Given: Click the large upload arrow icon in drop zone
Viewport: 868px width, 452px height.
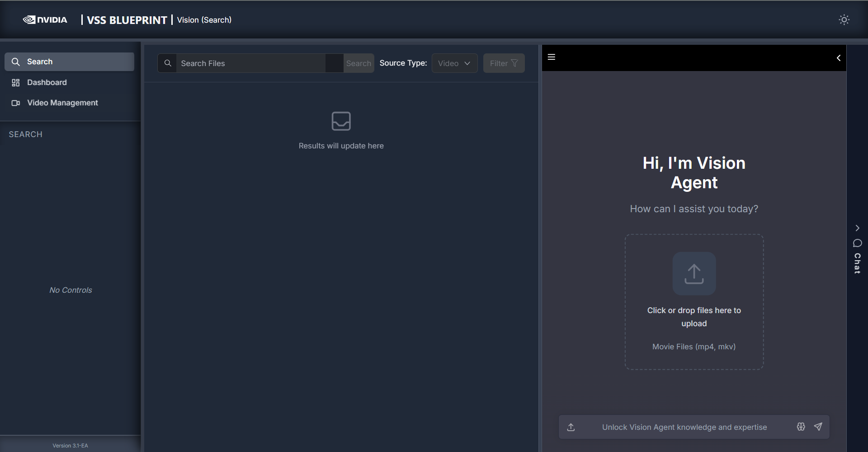Looking at the screenshot, I should (x=693, y=274).
